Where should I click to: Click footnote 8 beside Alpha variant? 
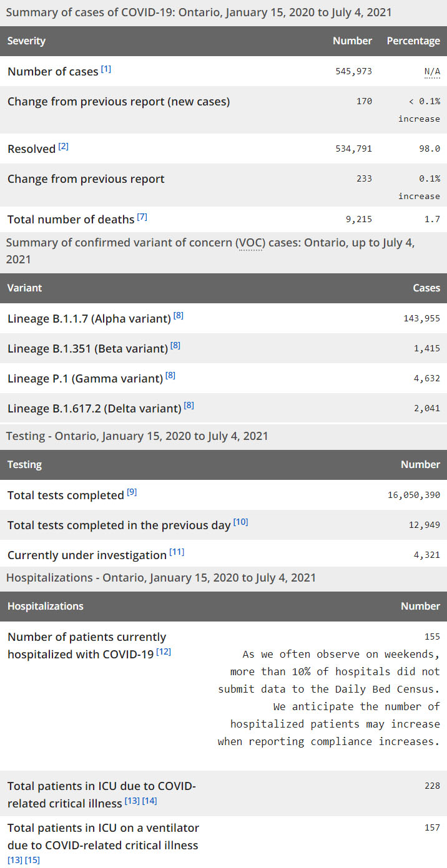point(179,316)
